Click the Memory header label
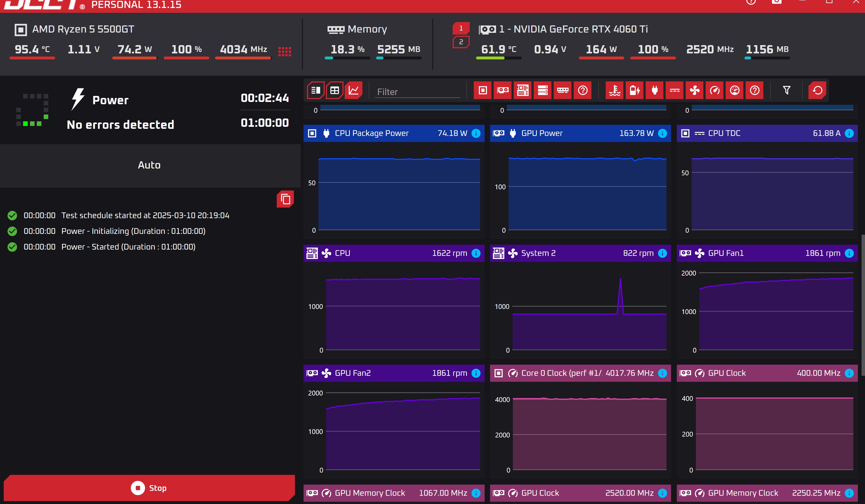 click(x=367, y=29)
